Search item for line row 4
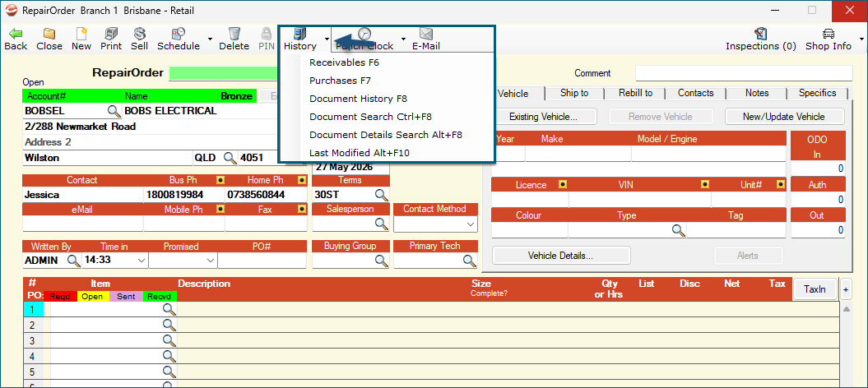 pos(169,356)
